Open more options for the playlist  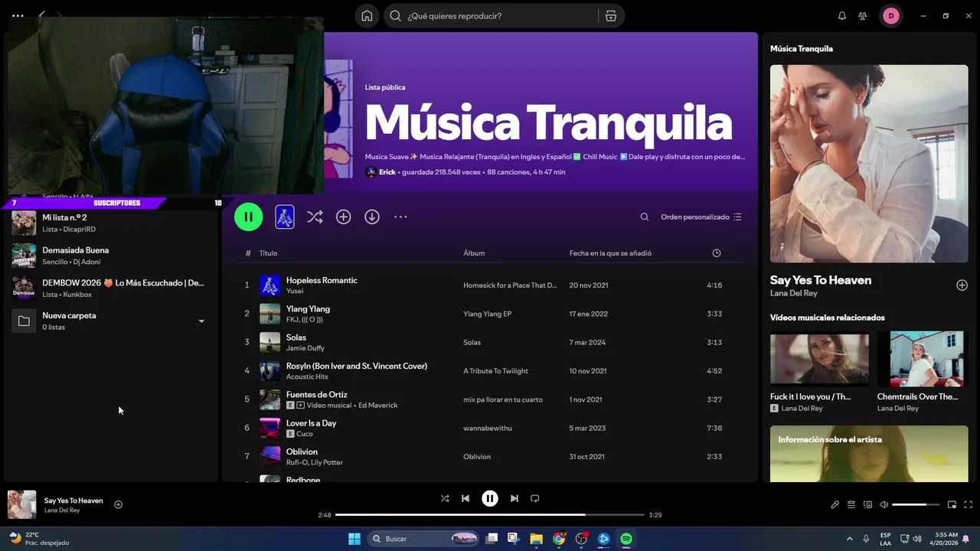point(400,217)
